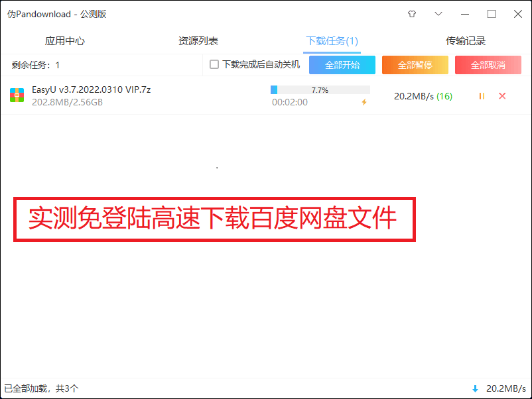532x399 pixels.
Task: Click the download progress bar at 7.7%
Action: (320, 90)
